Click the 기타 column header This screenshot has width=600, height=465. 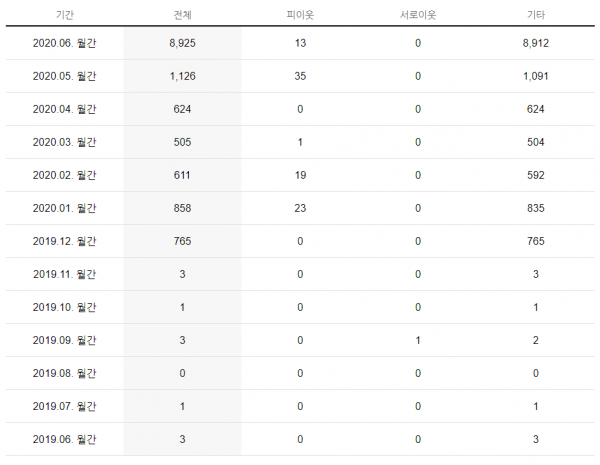pos(535,15)
